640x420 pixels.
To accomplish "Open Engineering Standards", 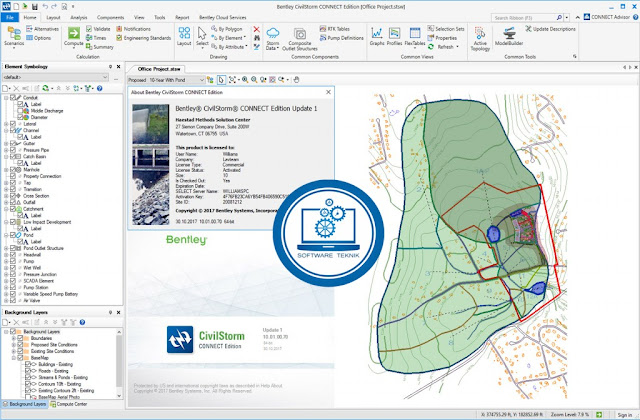I will pyautogui.click(x=143, y=38).
